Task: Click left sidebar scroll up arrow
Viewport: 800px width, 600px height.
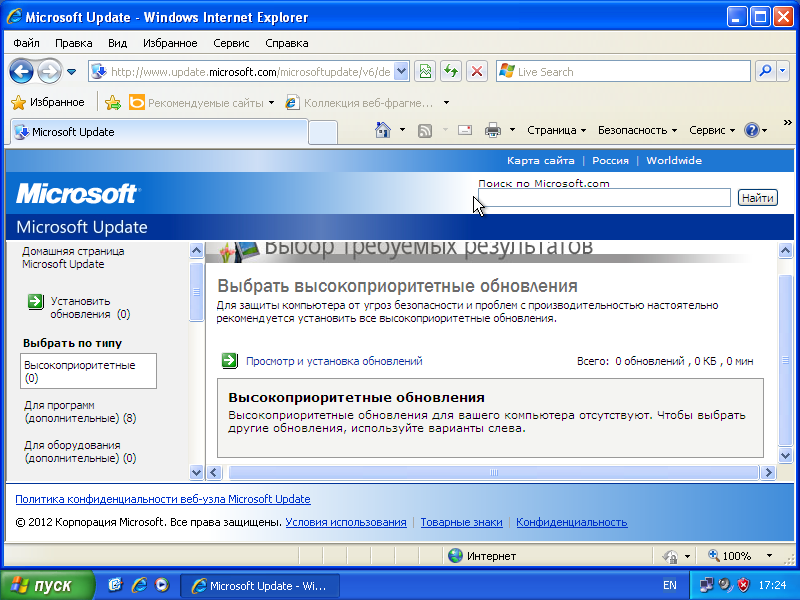Action: click(x=196, y=251)
